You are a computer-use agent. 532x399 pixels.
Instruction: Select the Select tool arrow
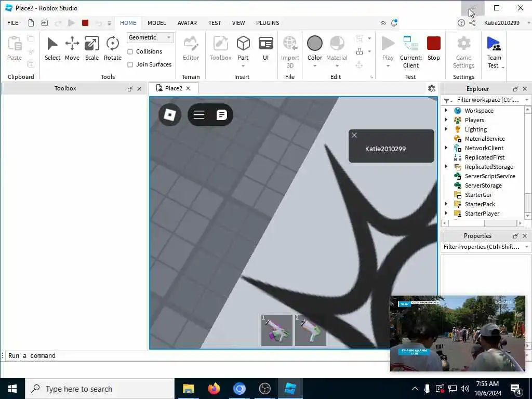52,48
